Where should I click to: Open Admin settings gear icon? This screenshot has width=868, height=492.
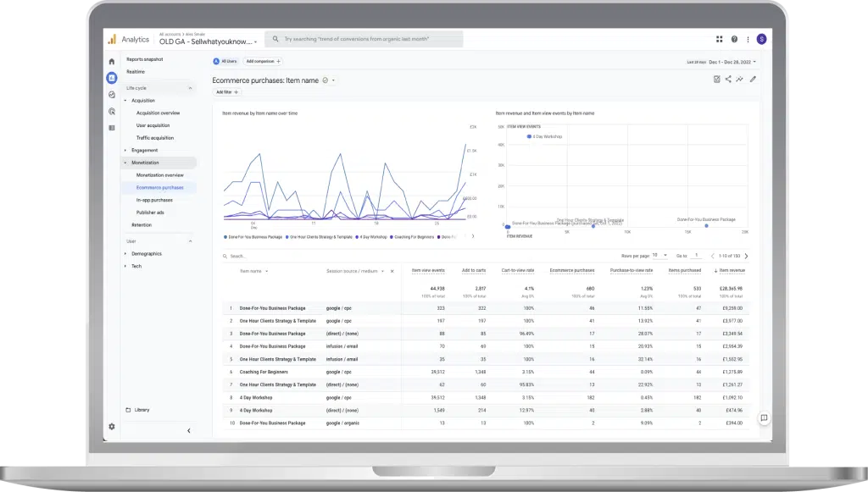click(111, 426)
